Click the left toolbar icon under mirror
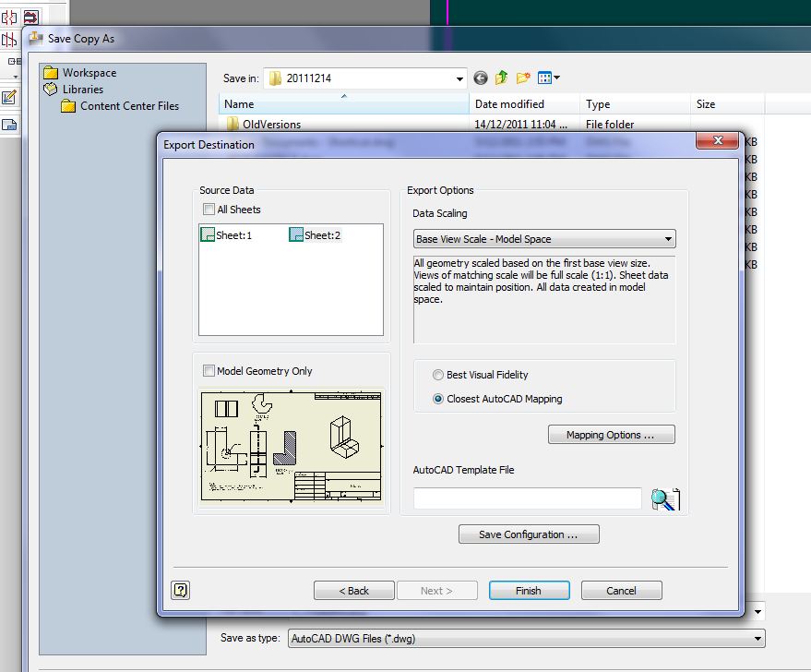 pyautogui.click(x=9, y=40)
